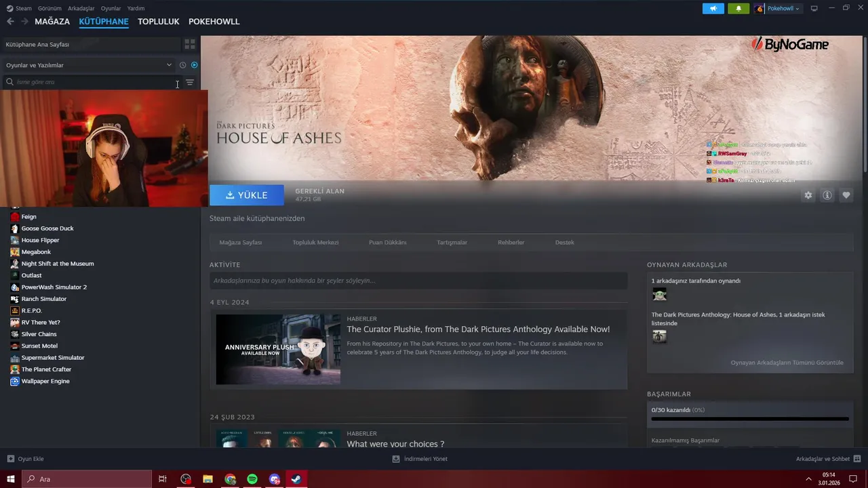Click the achievements progress bar
This screenshot has height=488, width=868.
[x=750, y=419]
